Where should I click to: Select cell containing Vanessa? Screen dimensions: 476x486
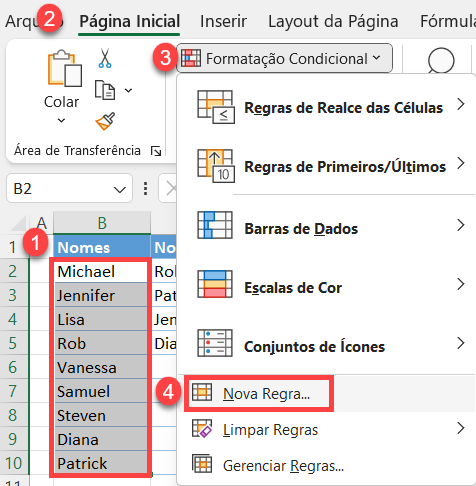(101, 367)
